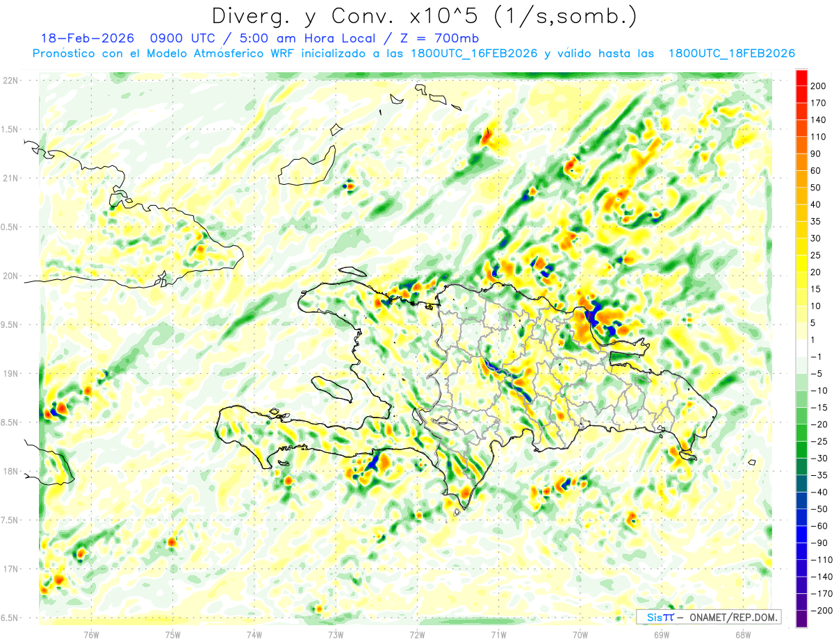Click the '73W' longitude label
This screenshot has height=644, width=834.
tap(336, 635)
